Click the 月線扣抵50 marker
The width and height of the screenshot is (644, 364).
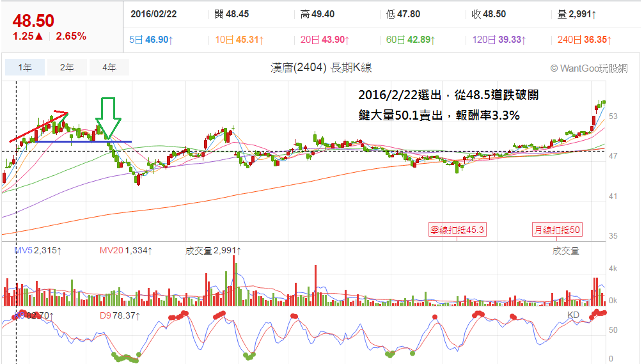pos(557,230)
